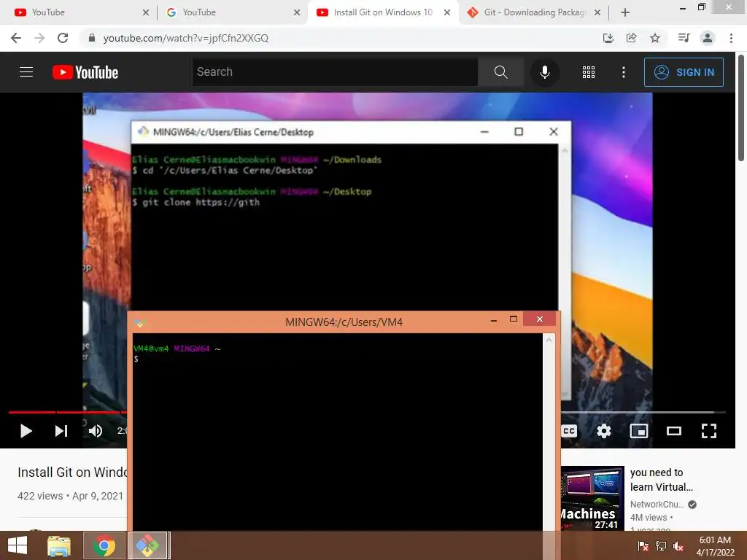Screen dimensions: 747x560
Task: Share this page from the address bar
Action: 631,38
